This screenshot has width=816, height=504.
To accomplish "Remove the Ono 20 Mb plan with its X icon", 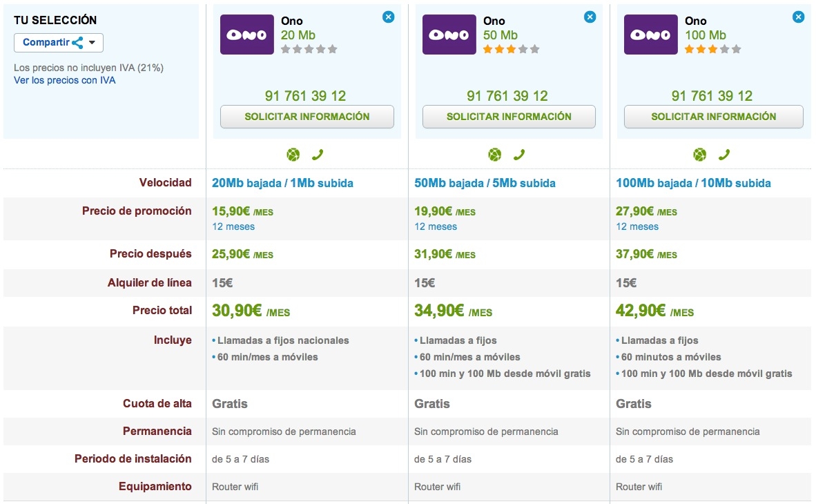I will tap(388, 17).
